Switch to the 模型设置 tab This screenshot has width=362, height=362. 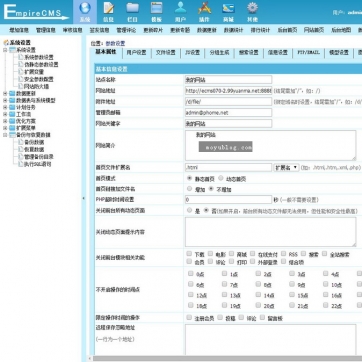point(339,53)
